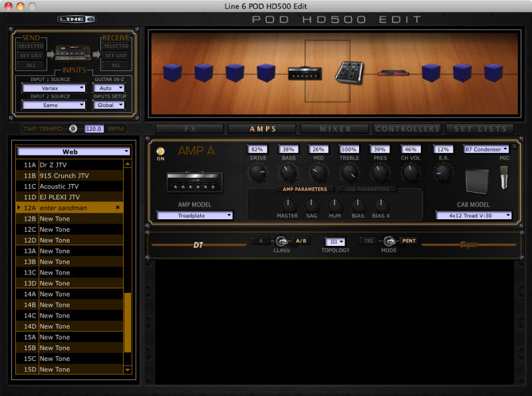The height and width of the screenshot is (396, 532).
Task: Click the Treadplate amp head image
Action: click(x=194, y=182)
